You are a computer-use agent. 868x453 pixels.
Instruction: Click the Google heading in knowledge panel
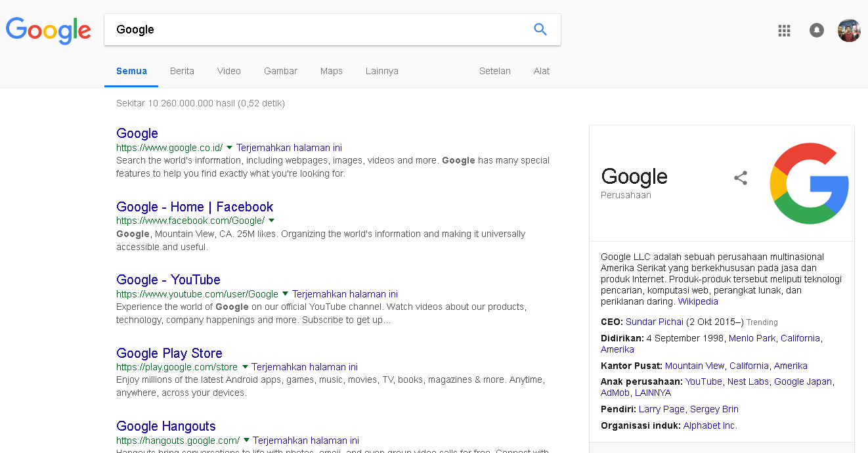(634, 176)
